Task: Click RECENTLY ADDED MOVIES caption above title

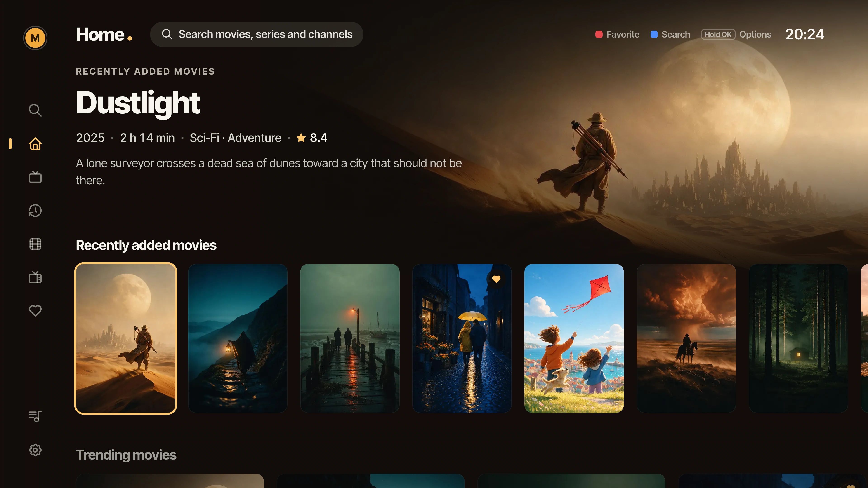Action: pos(145,71)
